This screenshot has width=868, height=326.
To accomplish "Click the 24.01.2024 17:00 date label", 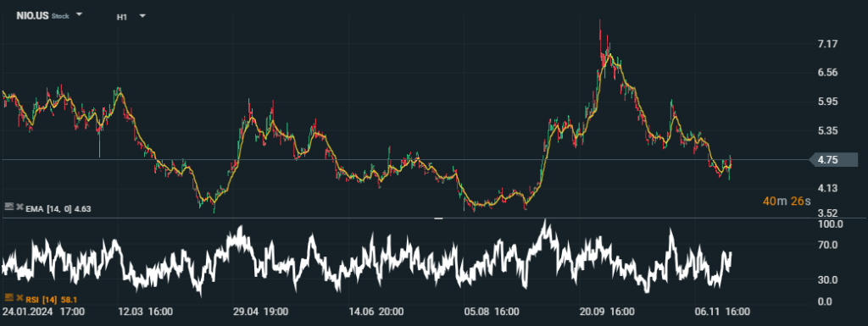I will pyautogui.click(x=43, y=312).
